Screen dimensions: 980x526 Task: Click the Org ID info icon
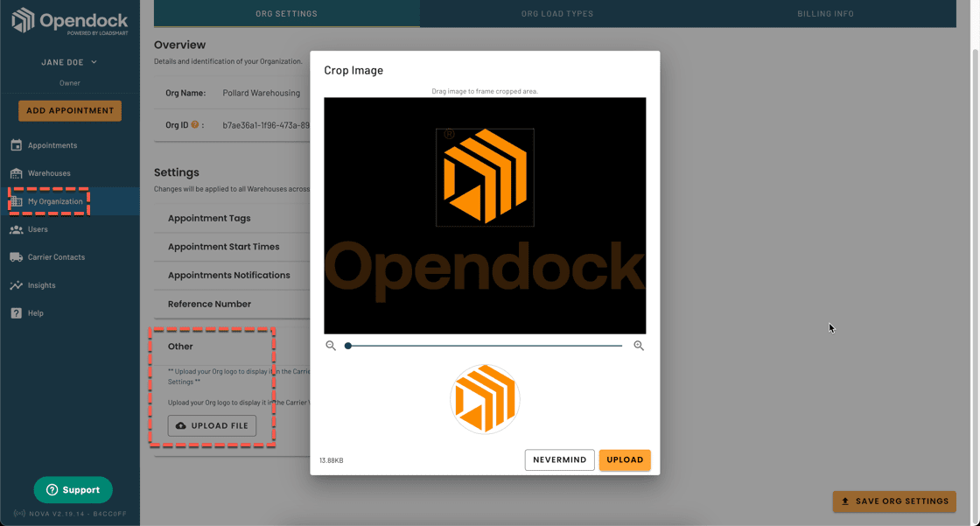click(x=195, y=124)
